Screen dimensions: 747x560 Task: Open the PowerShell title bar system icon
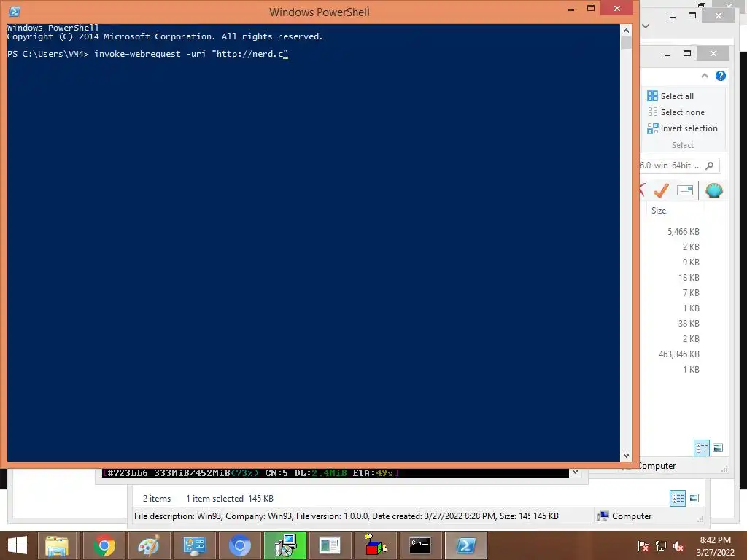pos(15,12)
